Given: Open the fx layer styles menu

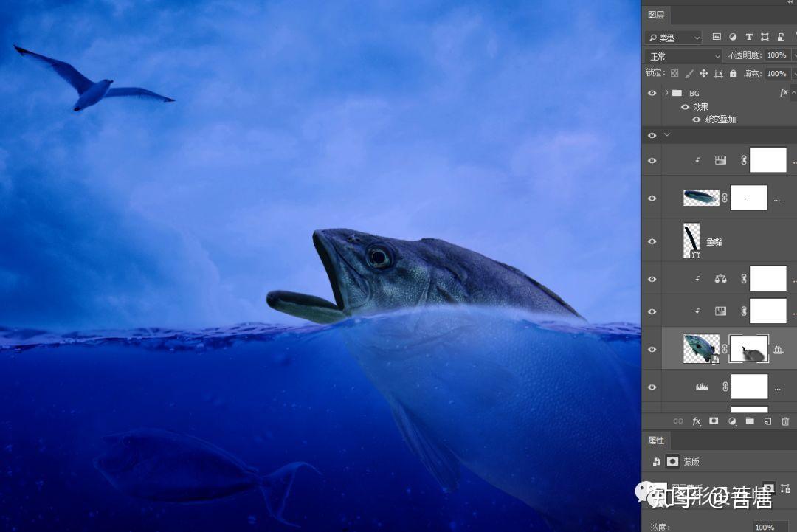Looking at the screenshot, I should coord(695,421).
